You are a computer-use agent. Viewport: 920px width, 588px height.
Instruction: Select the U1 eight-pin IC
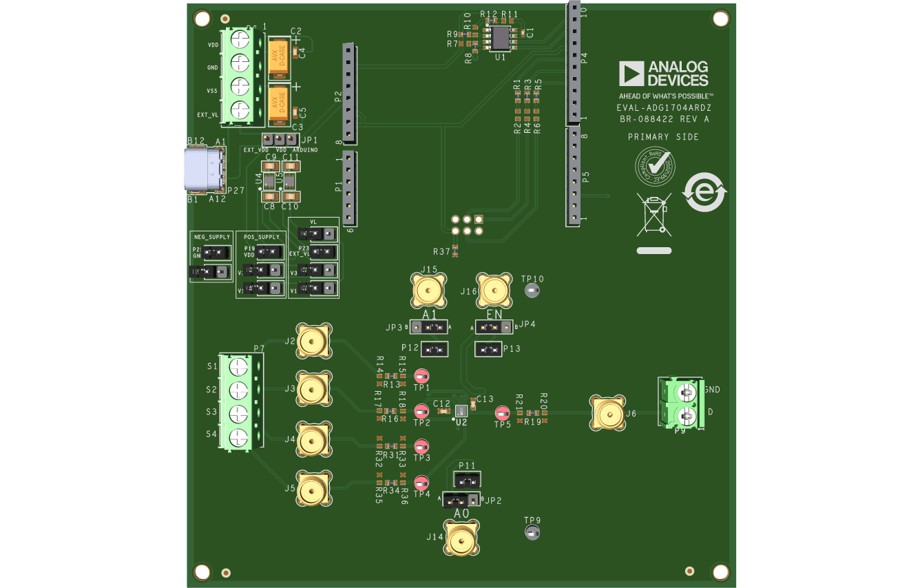pyautogui.click(x=501, y=38)
